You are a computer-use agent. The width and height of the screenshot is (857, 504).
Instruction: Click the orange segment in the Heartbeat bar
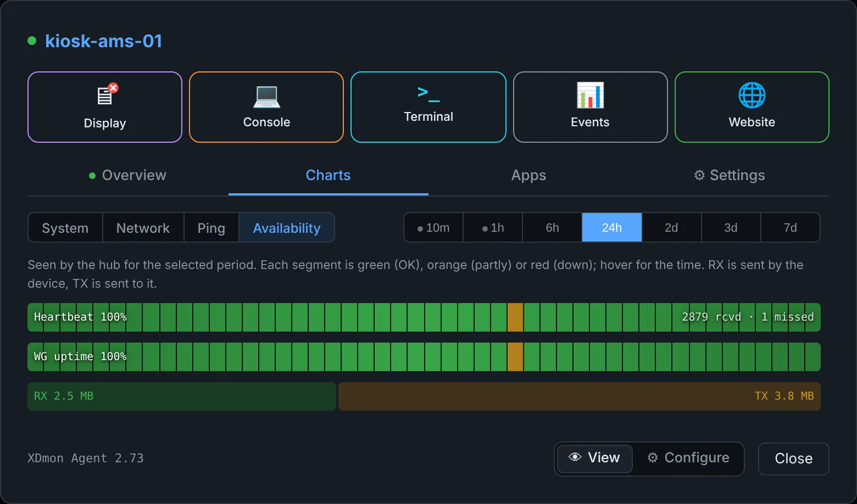[515, 317]
